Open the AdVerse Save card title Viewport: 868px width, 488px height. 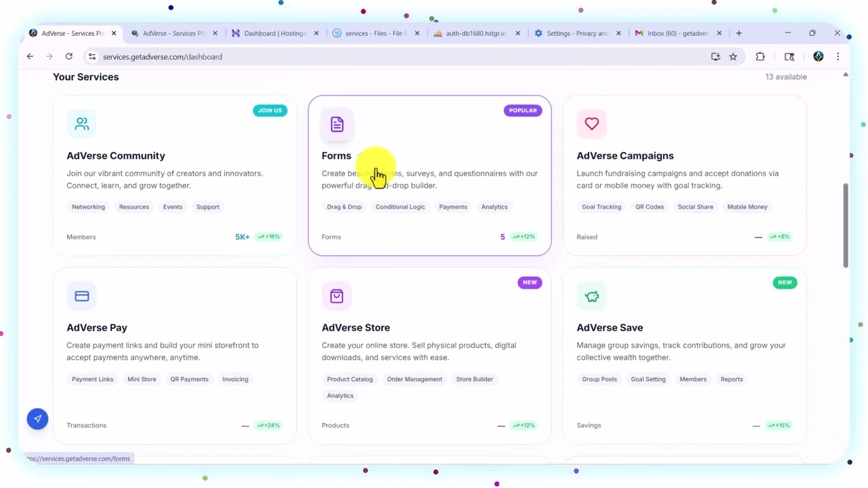(x=610, y=328)
